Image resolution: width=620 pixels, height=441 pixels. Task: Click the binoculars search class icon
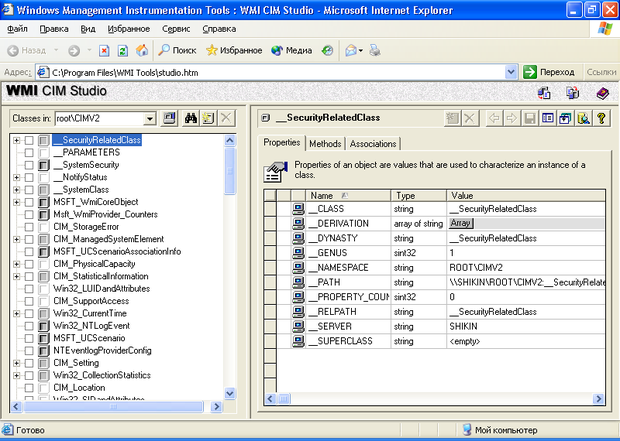point(190,118)
